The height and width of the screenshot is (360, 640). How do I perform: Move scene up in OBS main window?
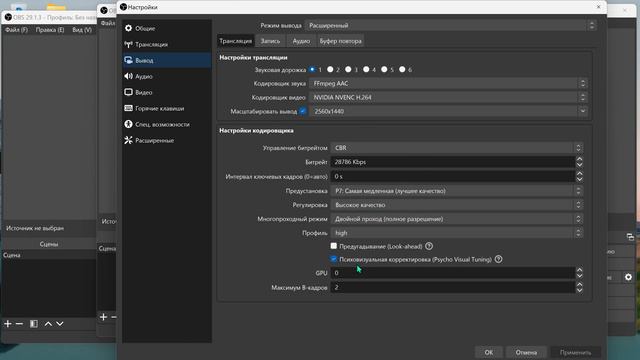click(x=48, y=324)
